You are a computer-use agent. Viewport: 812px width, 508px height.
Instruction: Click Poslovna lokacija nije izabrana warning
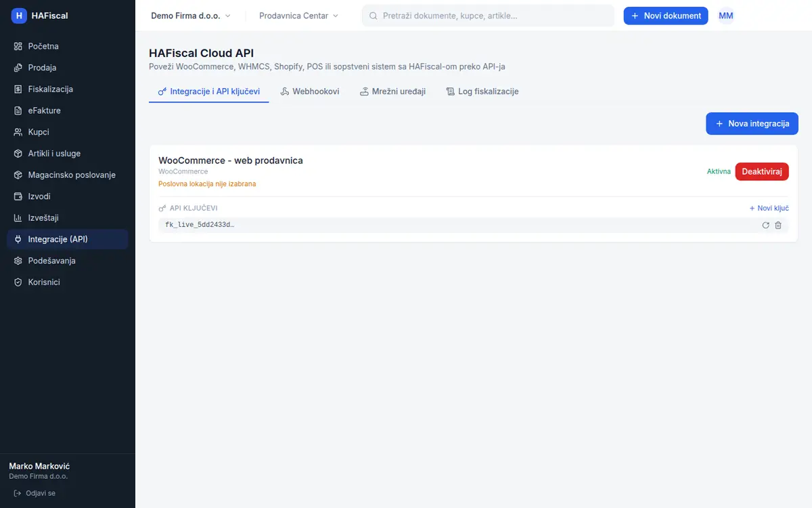207,184
